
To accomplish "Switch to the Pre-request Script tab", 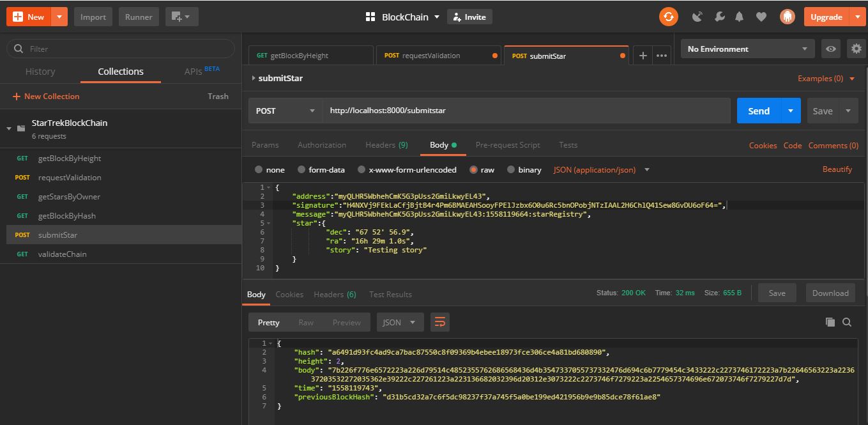I will point(508,145).
